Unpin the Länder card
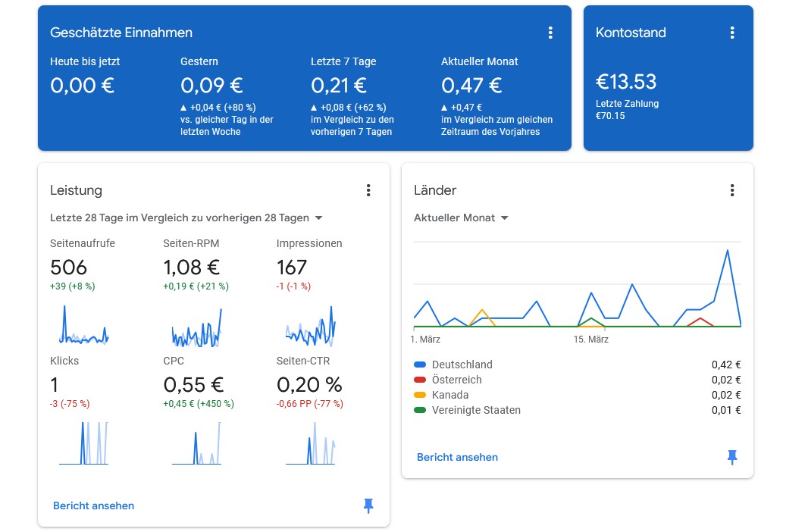Image resolution: width=808 pixels, height=532 pixels. point(731,457)
